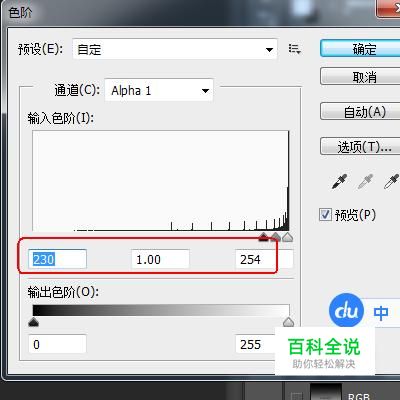
Task: Click the input midtone gray slider handle
Action: [x=276, y=237]
